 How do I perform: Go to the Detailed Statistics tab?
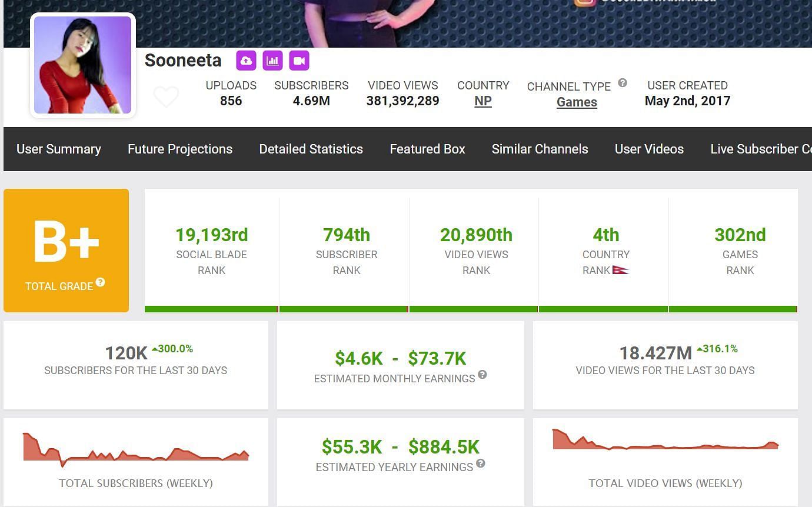pyautogui.click(x=311, y=149)
